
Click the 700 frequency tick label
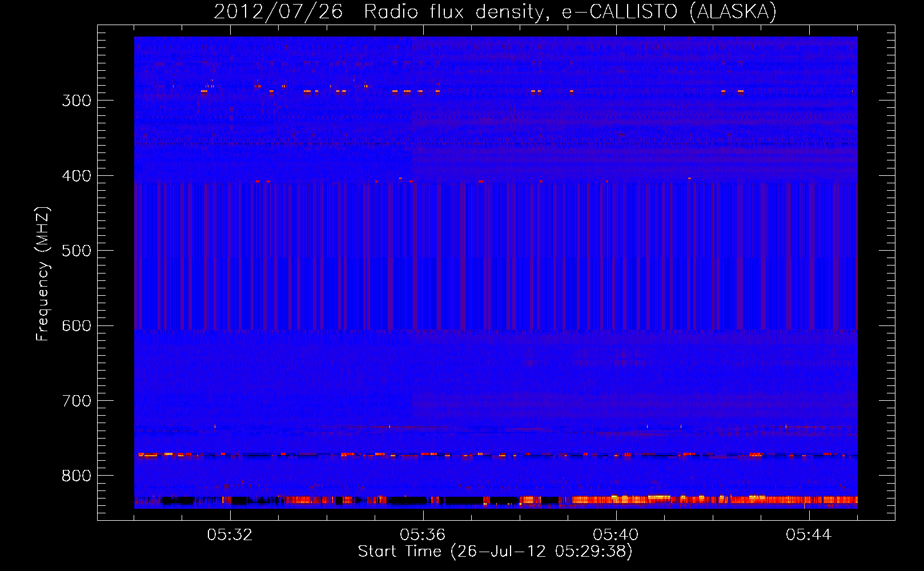77,401
